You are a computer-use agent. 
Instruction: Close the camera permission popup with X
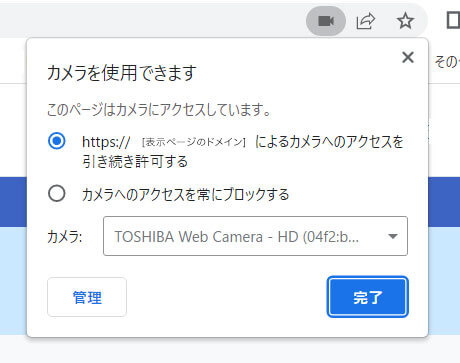[x=408, y=57]
